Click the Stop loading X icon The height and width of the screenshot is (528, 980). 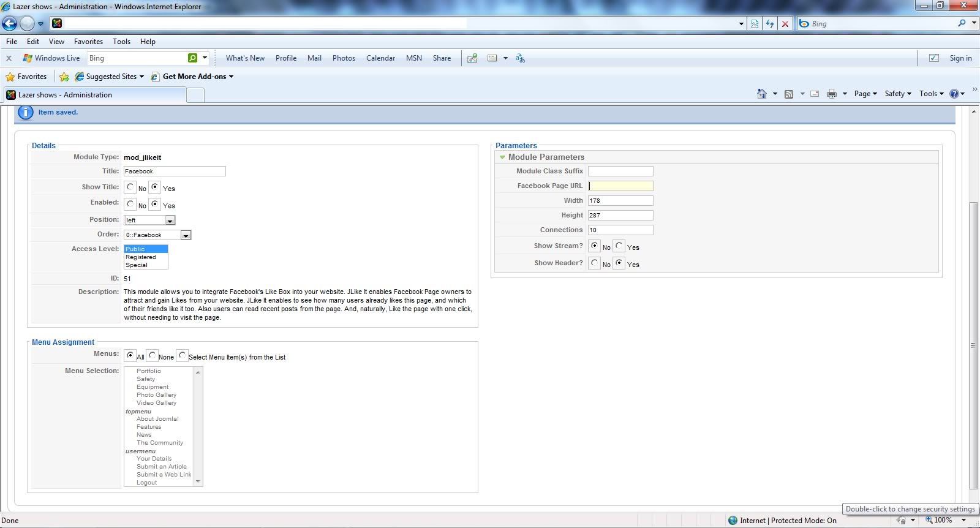(785, 24)
